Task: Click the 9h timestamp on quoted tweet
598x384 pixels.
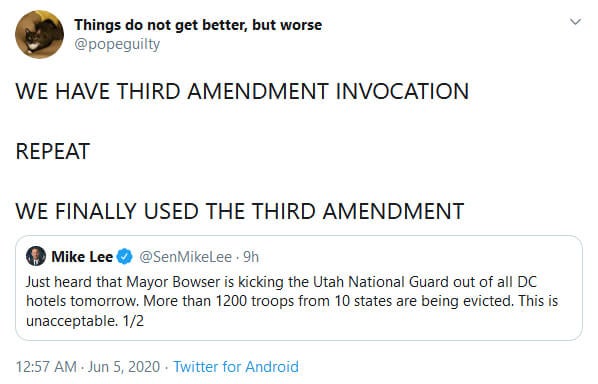Action: (x=251, y=257)
